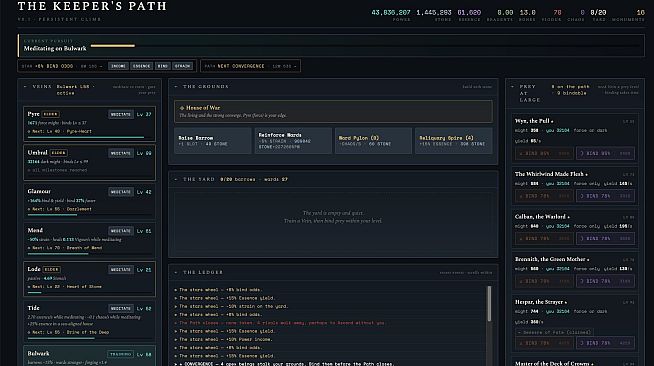This screenshot has height=366, width=654.
Task: Click the House of War diamond icon
Action: 182,108
